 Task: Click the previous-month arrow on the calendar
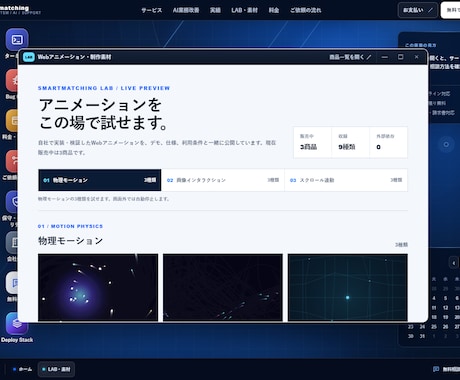tap(454, 263)
